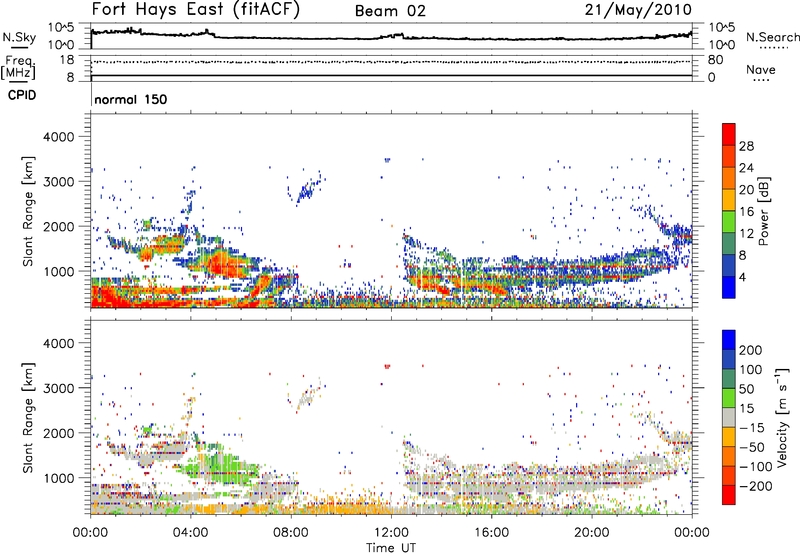Click the solid line sample under 'N.Sky'
This screenshot has width=800, height=554.
[x=19, y=47]
